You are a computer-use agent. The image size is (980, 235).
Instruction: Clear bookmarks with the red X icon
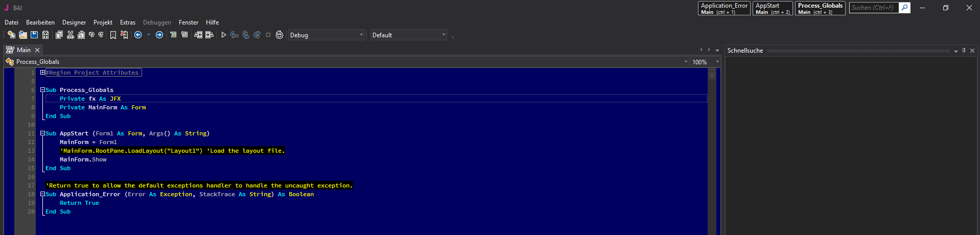[x=124, y=35]
